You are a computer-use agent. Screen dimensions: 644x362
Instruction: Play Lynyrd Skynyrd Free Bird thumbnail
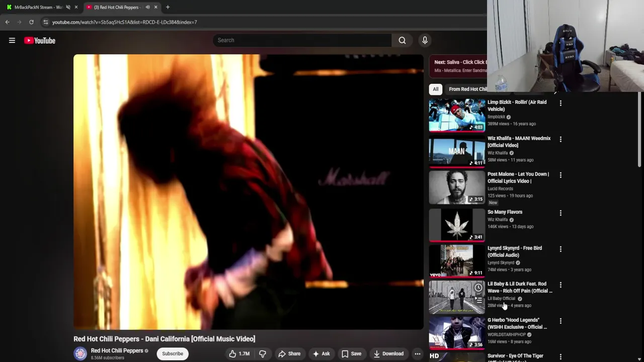click(x=457, y=261)
